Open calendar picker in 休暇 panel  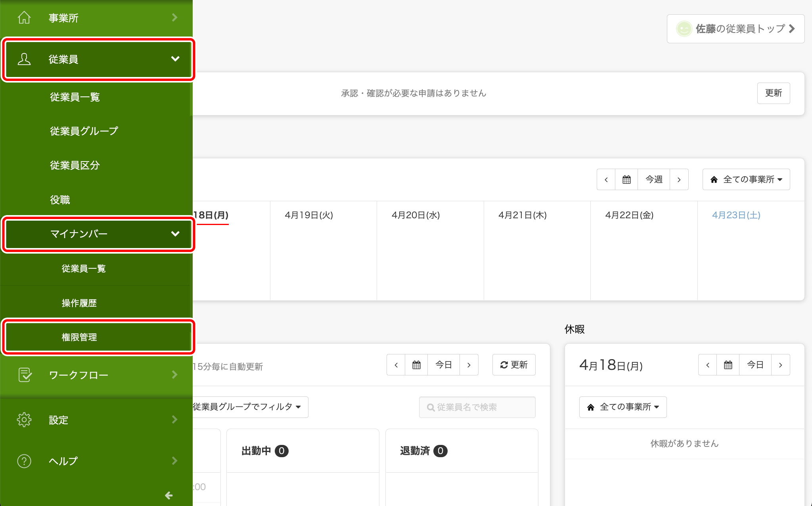click(728, 365)
